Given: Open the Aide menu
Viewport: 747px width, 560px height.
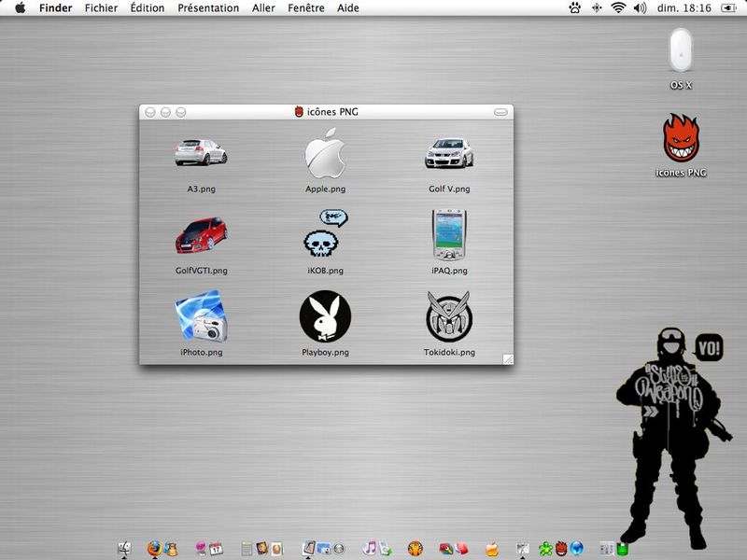Looking at the screenshot, I should [347, 8].
